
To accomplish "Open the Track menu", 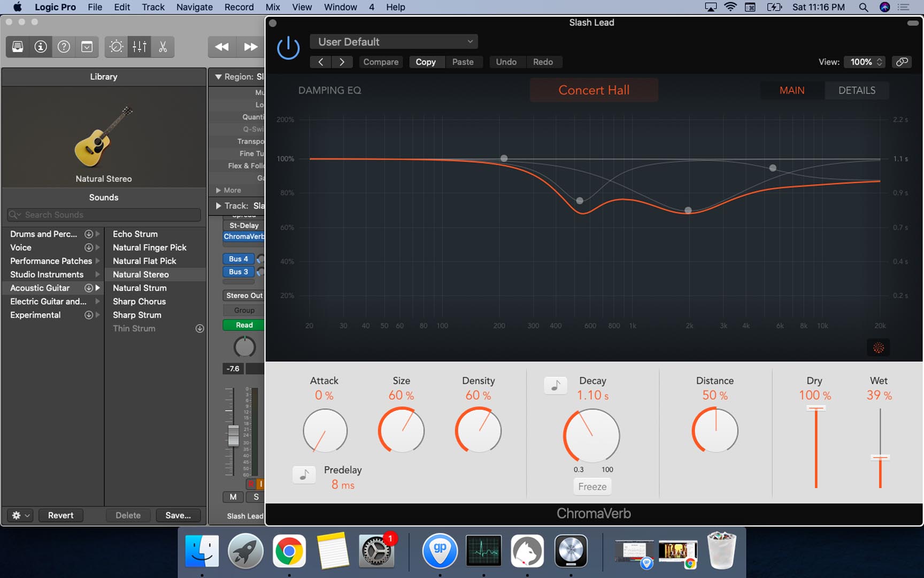I will pyautogui.click(x=153, y=7).
